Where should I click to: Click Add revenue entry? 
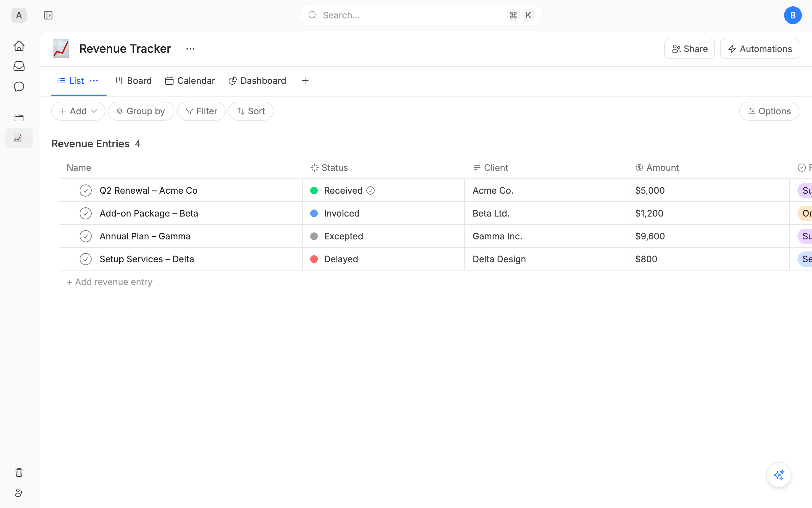tap(110, 282)
